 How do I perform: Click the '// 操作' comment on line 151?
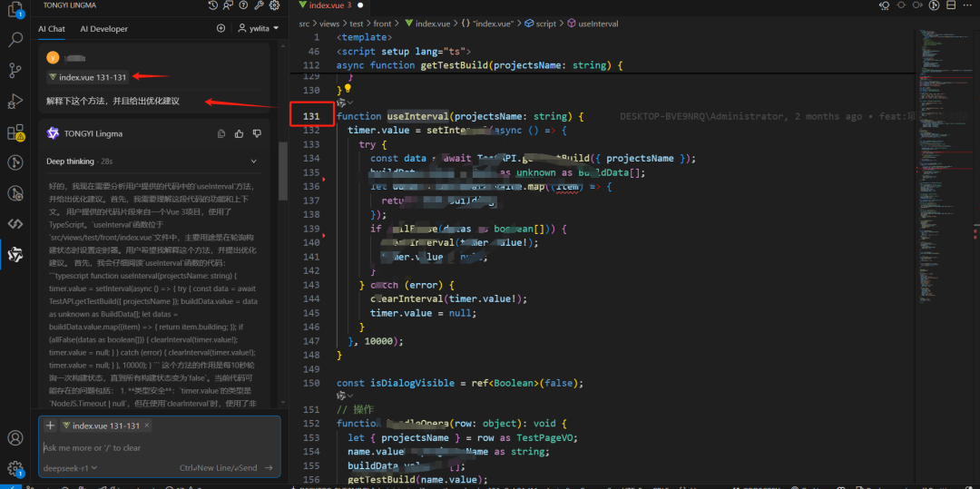tap(355, 410)
